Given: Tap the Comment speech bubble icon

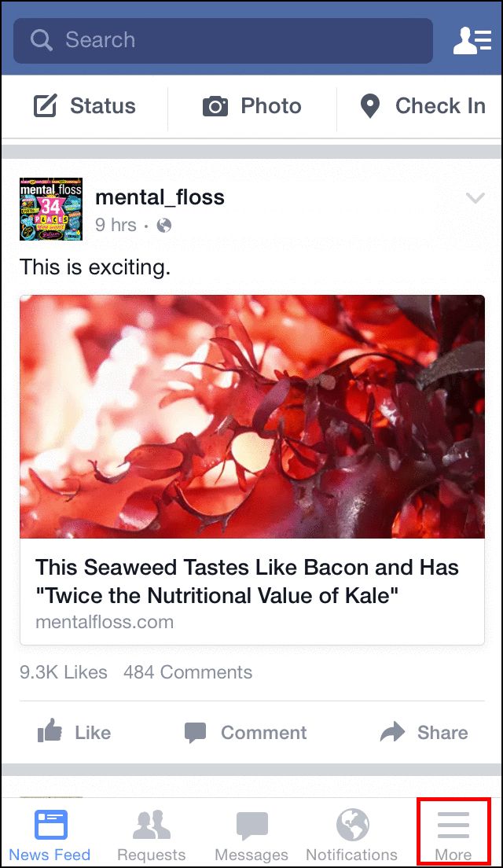Looking at the screenshot, I should tap(195, 733).
